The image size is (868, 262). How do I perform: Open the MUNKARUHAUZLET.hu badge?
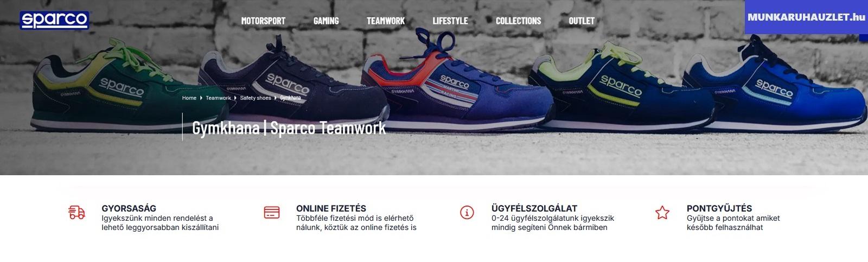point(806,17)
